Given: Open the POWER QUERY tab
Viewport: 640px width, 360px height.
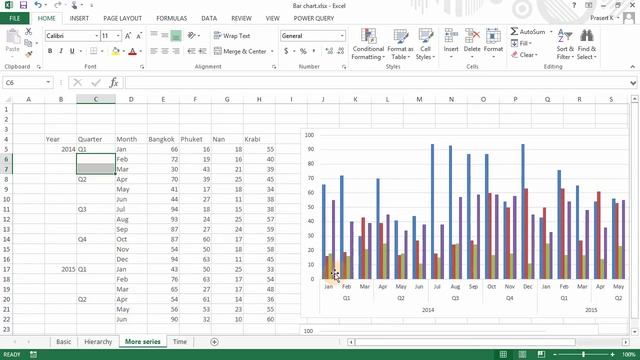Looking at the screenshot, I should click(313, 18).
